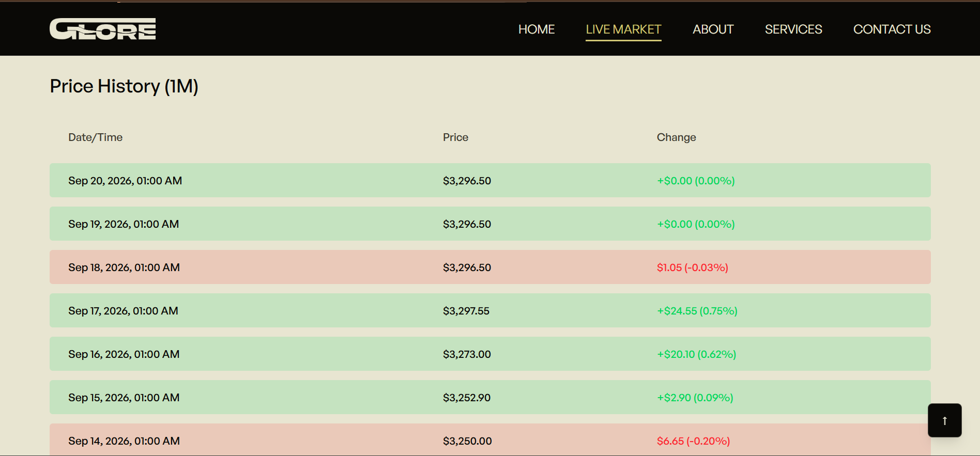This screenshot has height=456, width=980.
Task: Click the +$0.00 change for Sep 20
Action: (696, 181)
